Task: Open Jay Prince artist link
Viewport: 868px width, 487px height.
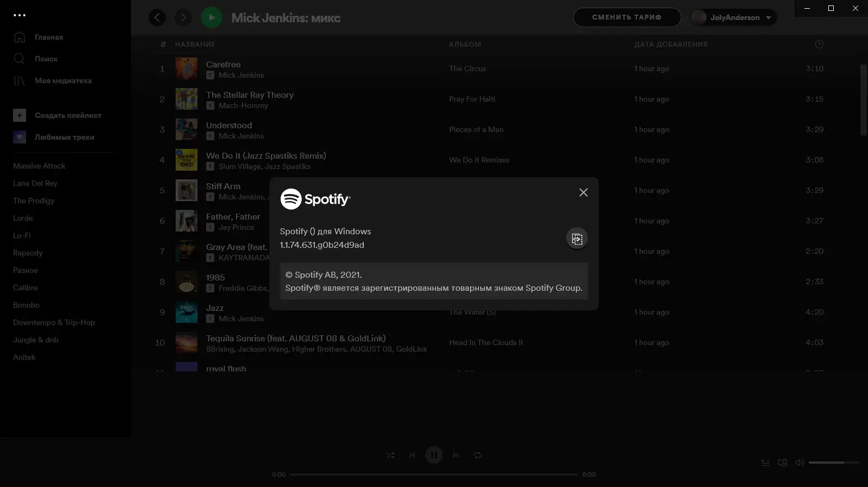Action: point(236,227)
